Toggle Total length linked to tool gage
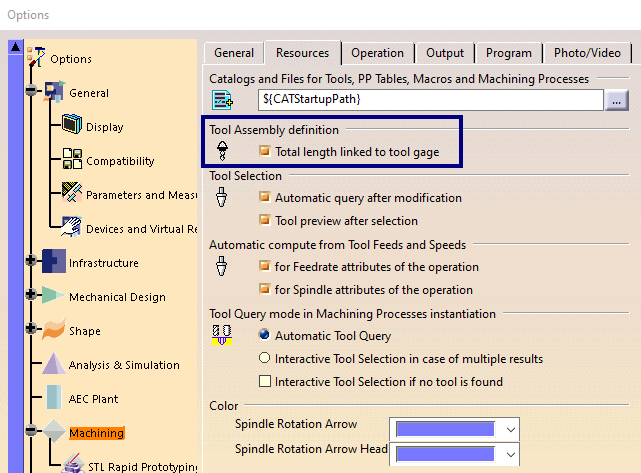Viewport: 641px width, 473px height. [x=265, y=152]
